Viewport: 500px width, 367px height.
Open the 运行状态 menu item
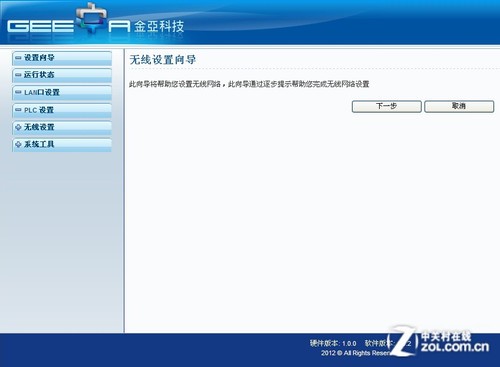coord(62,75)
